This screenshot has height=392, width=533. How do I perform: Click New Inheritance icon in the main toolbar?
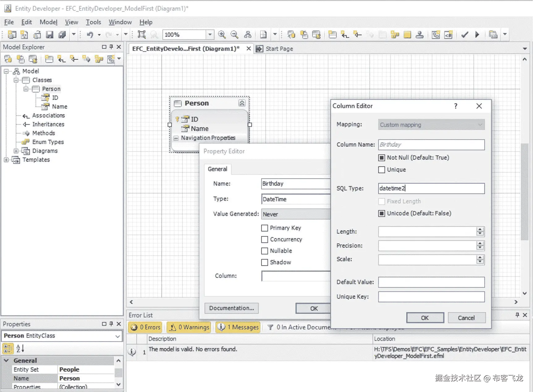[x=357, y=35]
